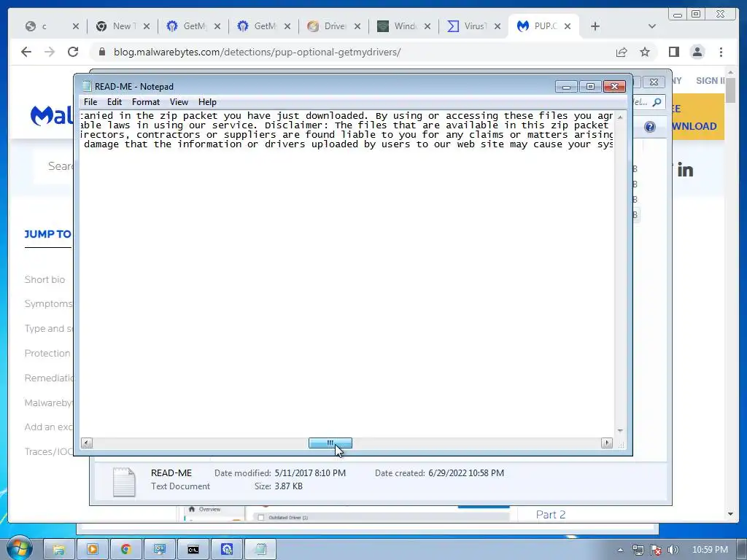Click volume speaker tray icon
The image size is (747, 560).
673,550
